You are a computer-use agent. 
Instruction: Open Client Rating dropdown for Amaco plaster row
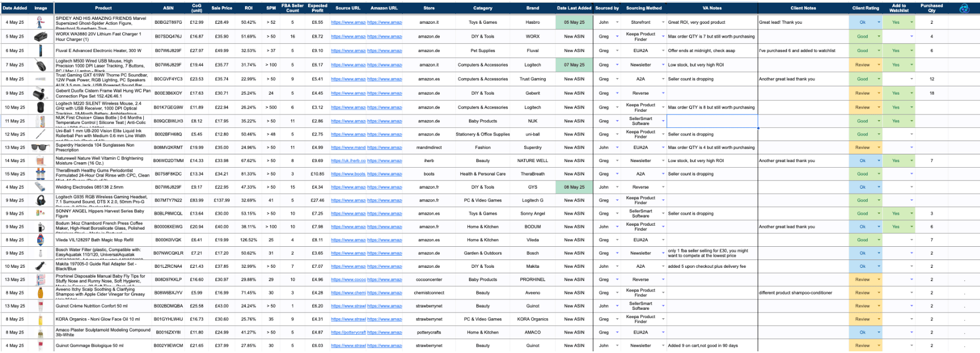click(878, 333)
